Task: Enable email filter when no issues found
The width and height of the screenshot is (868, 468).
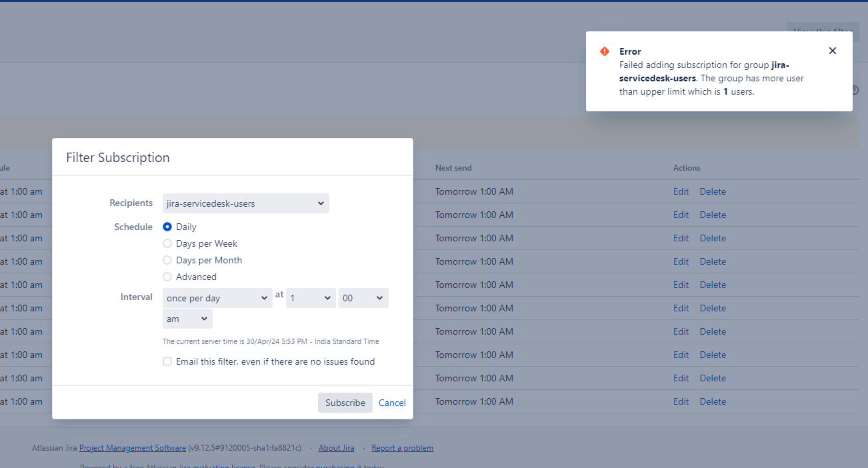Action: tap(167, 361)
